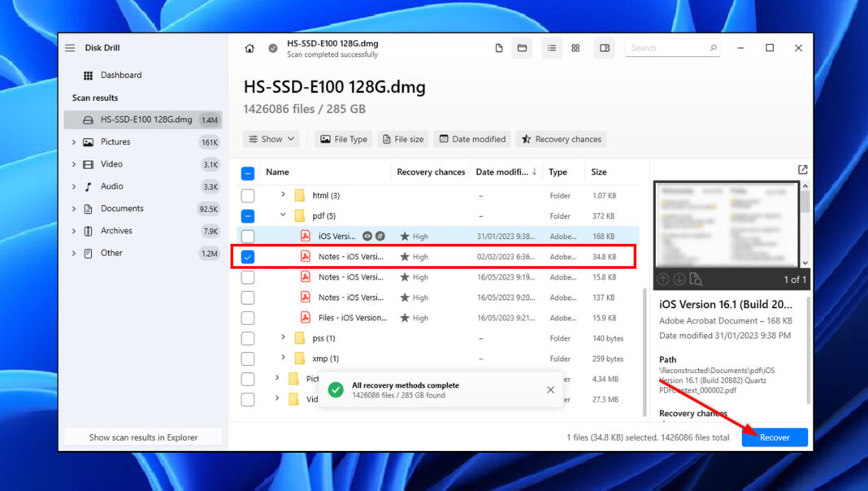
Task: Enable the split preview pane view
Action: click(x=604, y=48)
